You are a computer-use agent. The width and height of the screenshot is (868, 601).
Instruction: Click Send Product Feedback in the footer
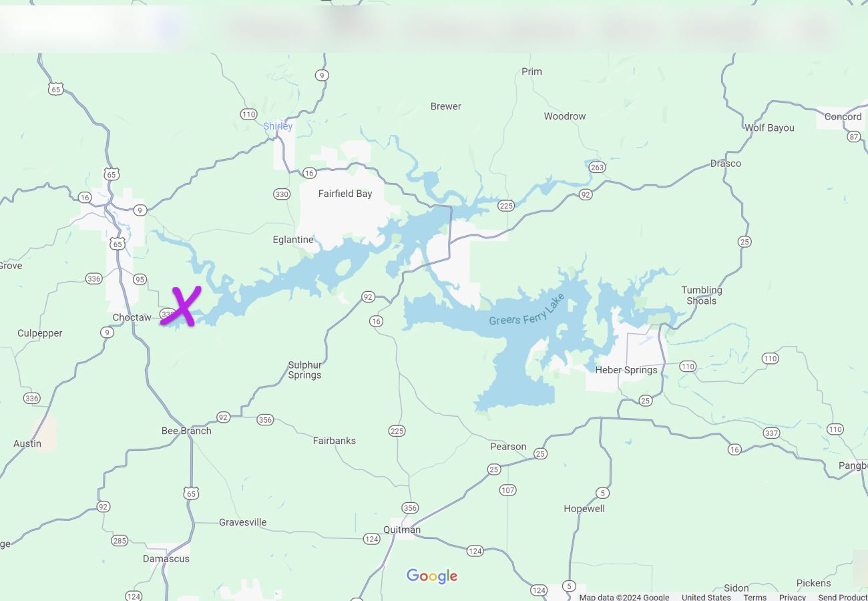pyautogui.click(x=843, y=597)
